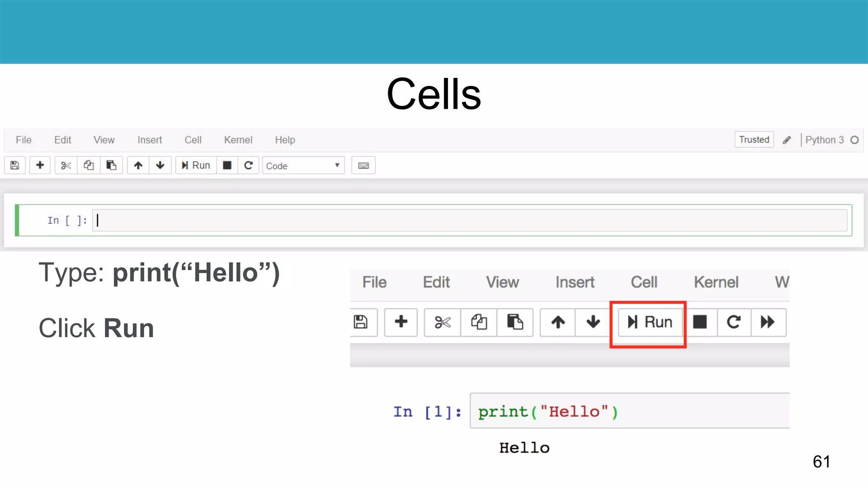The height and width of the screenshot is (488, 868).
Task: Open the Edit menu in the upper menu bar
Action: tap(63, 140)
